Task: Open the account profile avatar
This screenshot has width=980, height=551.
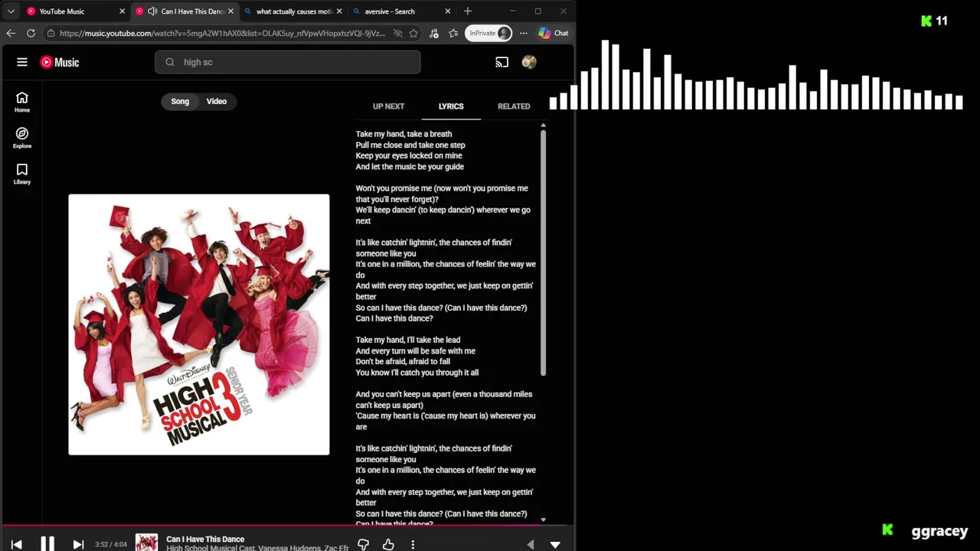Action: click(529, 62)
